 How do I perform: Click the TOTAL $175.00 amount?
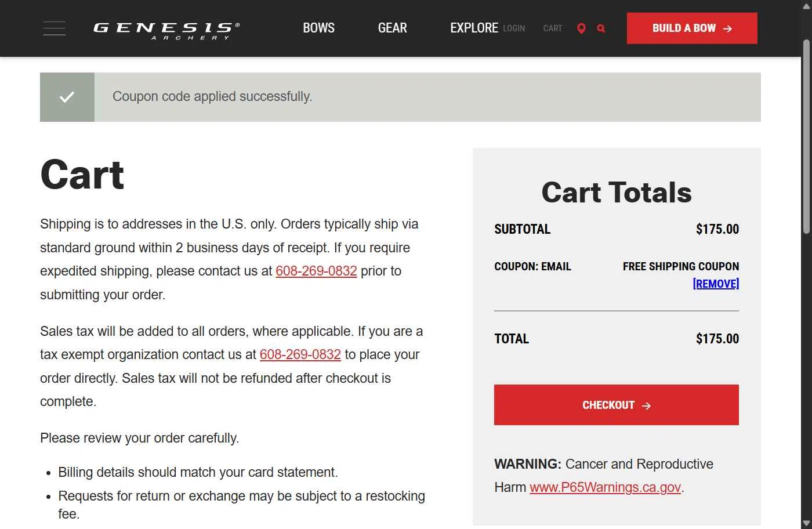(x=717, y=339)
